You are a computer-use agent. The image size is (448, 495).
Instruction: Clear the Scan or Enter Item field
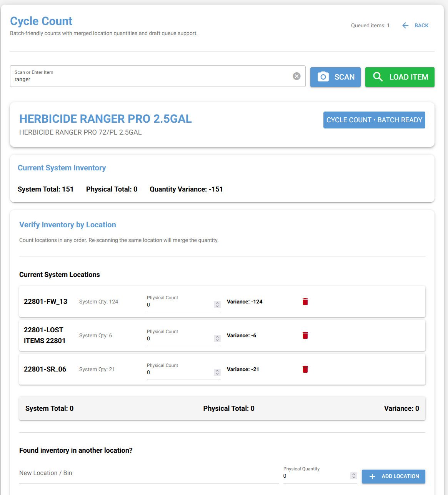(x=296, y=76)
